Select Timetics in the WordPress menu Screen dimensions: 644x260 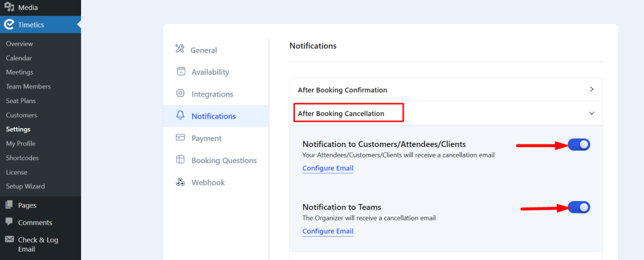[41, 25]
